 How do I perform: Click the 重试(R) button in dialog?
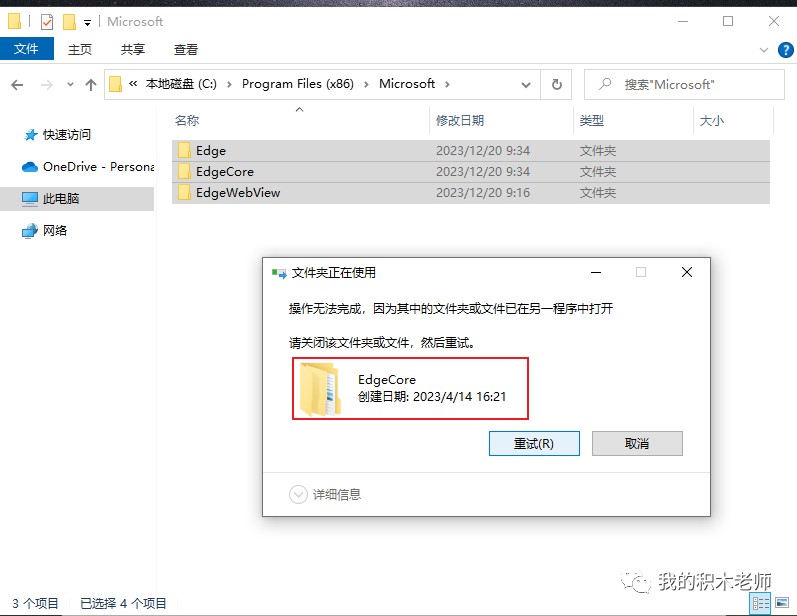pos(534,444)
